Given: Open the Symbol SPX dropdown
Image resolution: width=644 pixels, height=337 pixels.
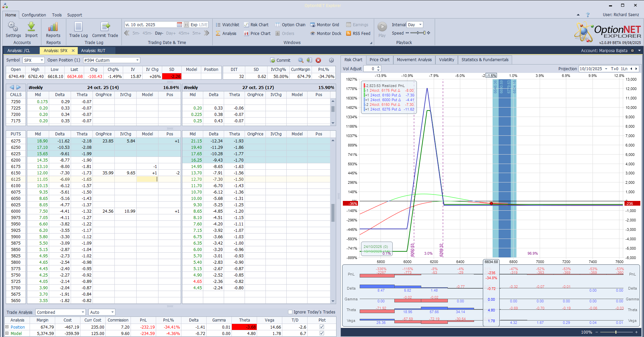Looking at the screenshot, I should point(42,60).
